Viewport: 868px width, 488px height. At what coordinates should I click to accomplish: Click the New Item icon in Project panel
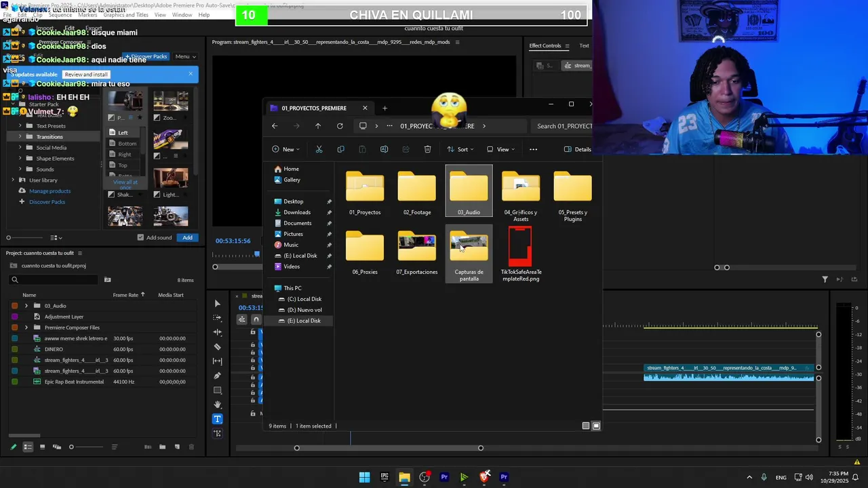(x=177, y=447)
